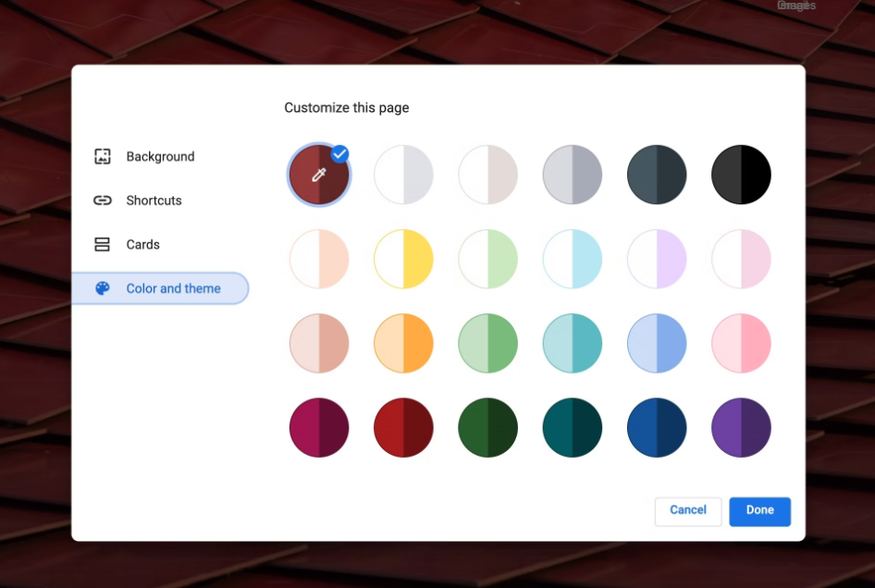Image resolution: width=875 pixels, height=588 pixels.
Task: Select the dark navy blue swatch
Action: [657, 428]
